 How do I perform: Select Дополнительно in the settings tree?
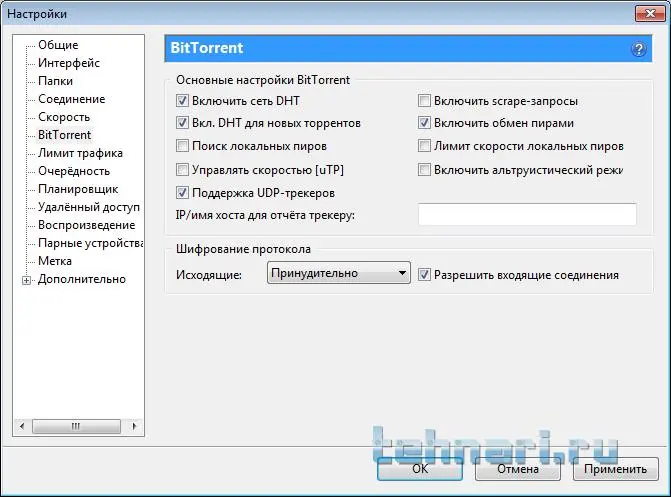pos(82,279)
